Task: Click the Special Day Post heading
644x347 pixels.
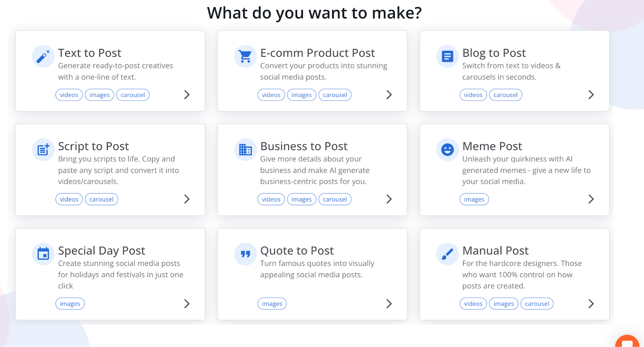Action: 101,251
